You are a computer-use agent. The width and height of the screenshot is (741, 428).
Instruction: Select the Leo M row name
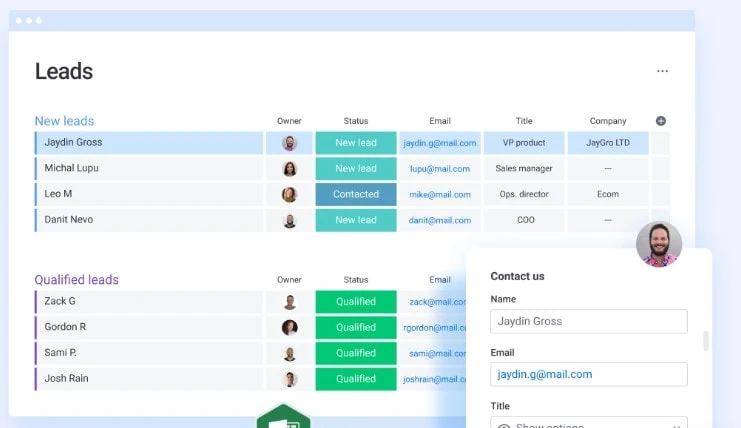[x=58, y=194]
